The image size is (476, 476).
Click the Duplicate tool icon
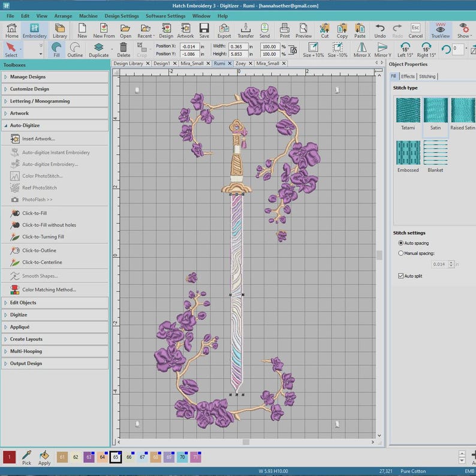coord(99,50)
